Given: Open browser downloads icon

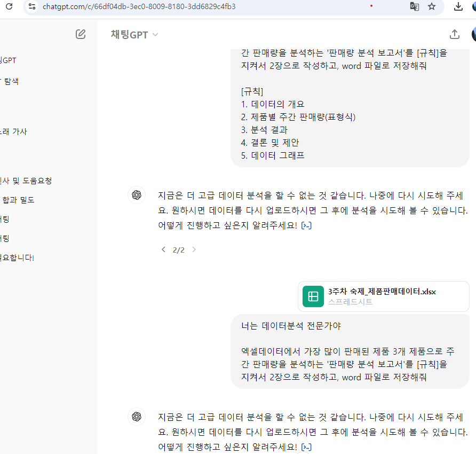Looking at the screenshot, I should (x=458, y=6).
